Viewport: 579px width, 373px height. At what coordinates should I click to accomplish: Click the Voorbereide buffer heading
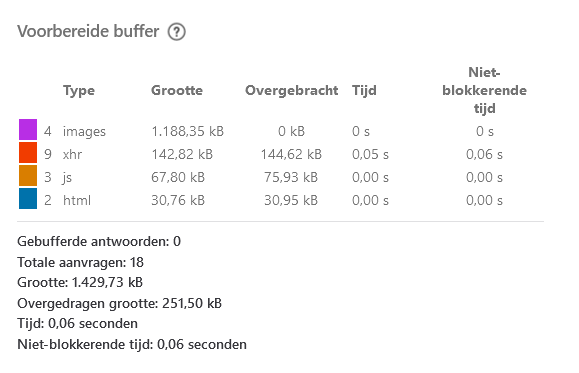tap(88, 31)
